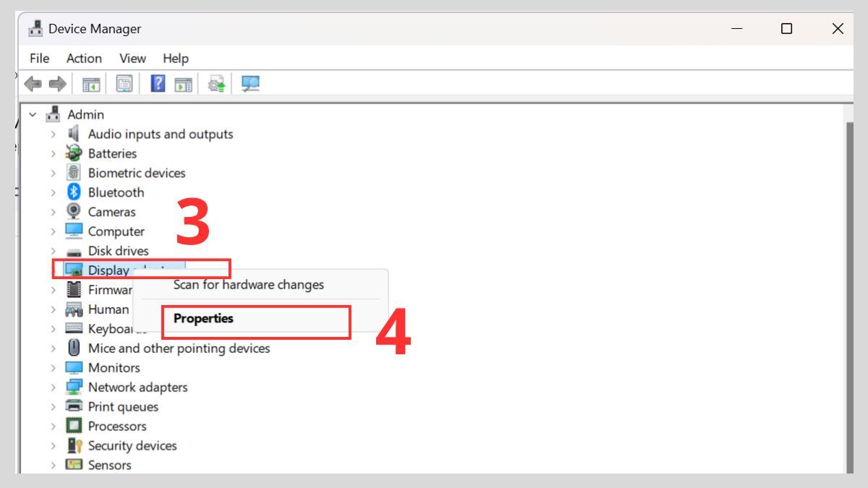Click the action pane toolbar icon beside Help
The height and width of the screenshot is (488, 868).
[184, 84]
